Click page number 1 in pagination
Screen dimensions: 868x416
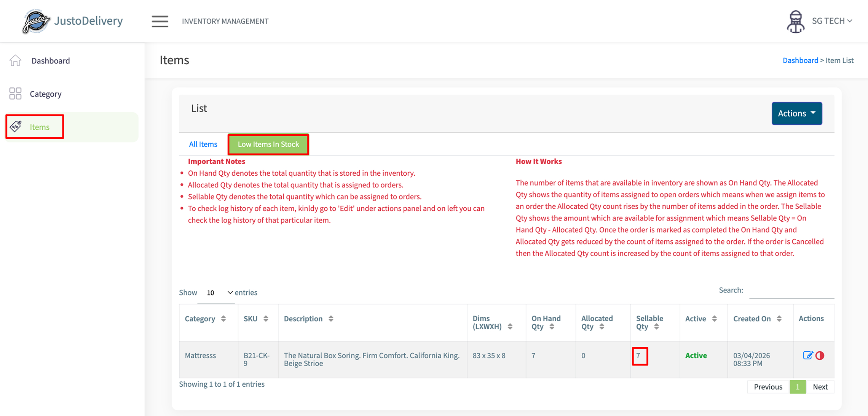[797, 387]
